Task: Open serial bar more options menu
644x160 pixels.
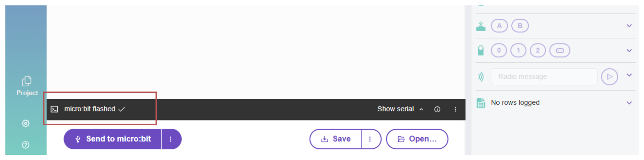Action: point(455,109)
